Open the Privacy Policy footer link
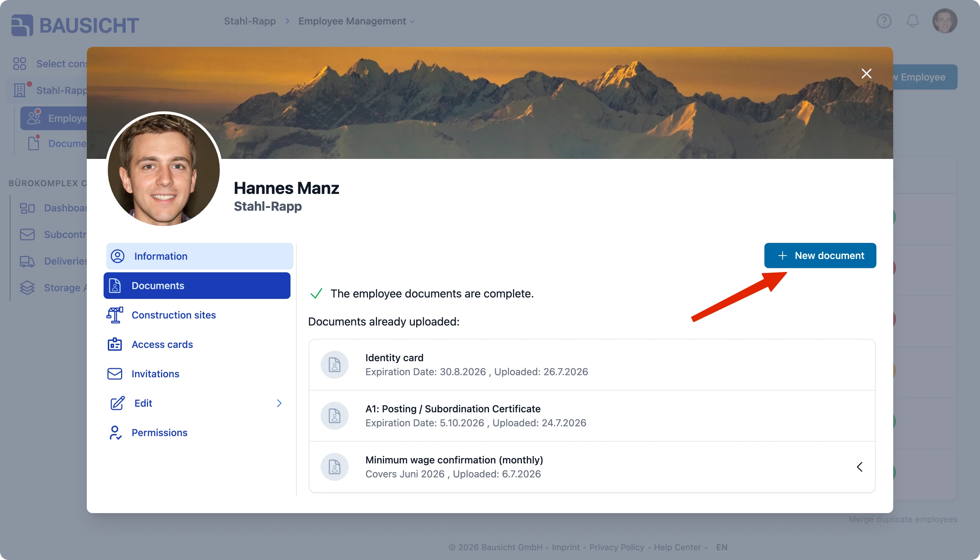980x560 pixels. point(617,547)
